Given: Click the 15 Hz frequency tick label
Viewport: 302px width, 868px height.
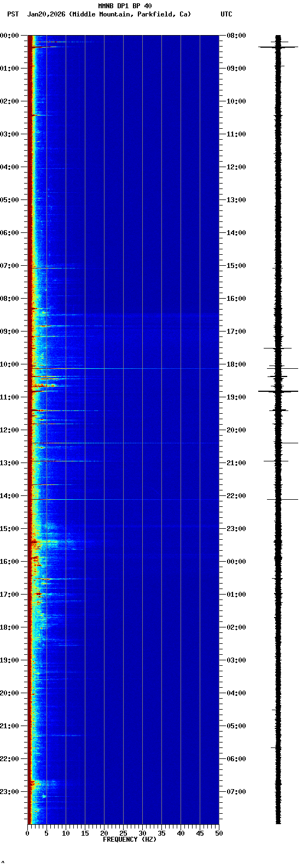Looking at the screenshot, I should pos(85,833).
